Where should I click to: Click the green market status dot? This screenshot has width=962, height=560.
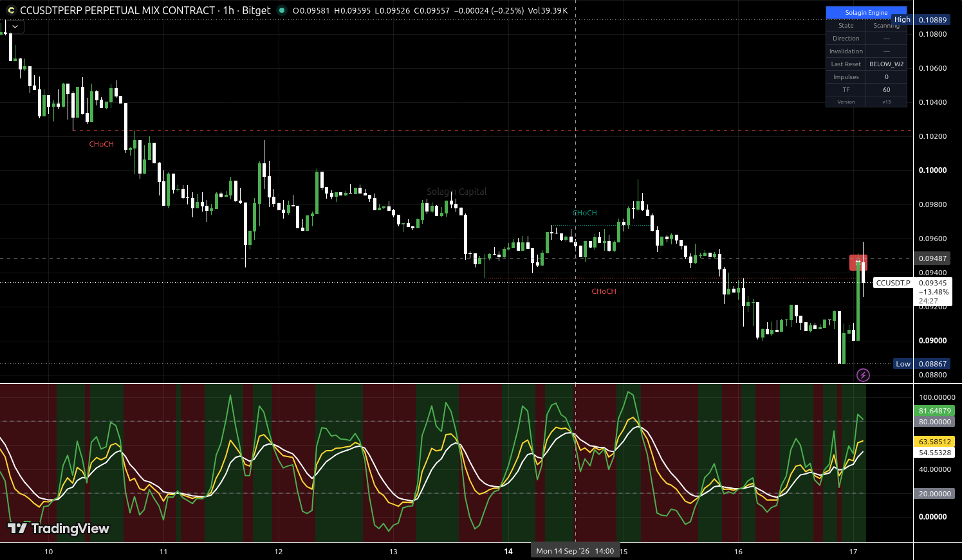pyautogui.click(x=282, y=10)
